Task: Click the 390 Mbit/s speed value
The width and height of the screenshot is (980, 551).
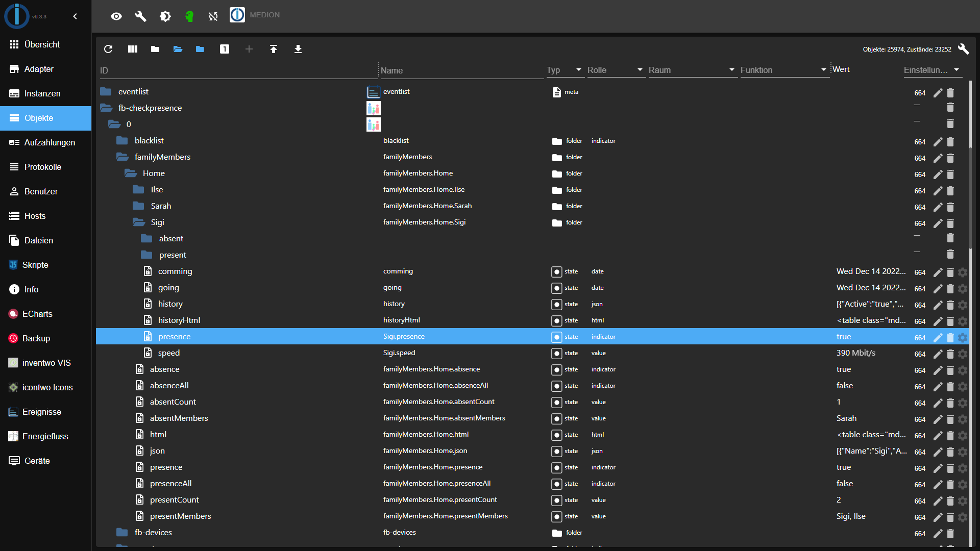Action: pos(855,353)
